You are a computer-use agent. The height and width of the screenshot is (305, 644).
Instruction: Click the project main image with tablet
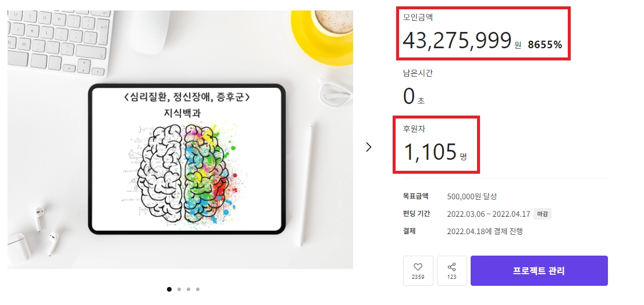(x=180, y=140)
